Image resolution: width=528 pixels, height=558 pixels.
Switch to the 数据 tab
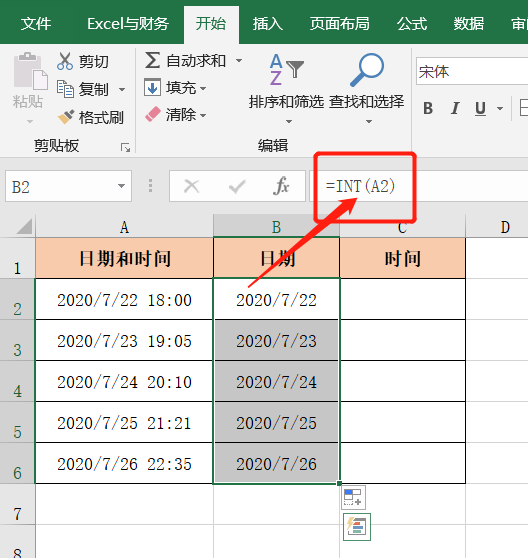click(x=469, y=24)
